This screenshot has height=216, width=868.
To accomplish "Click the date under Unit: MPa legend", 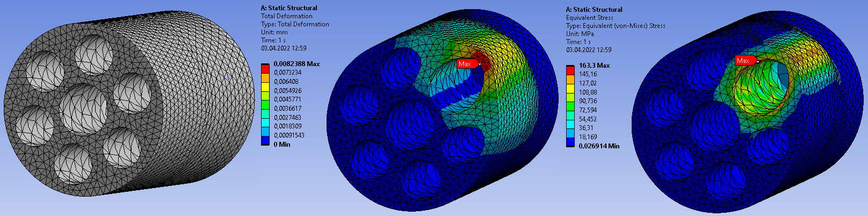I will pos(589,50).
